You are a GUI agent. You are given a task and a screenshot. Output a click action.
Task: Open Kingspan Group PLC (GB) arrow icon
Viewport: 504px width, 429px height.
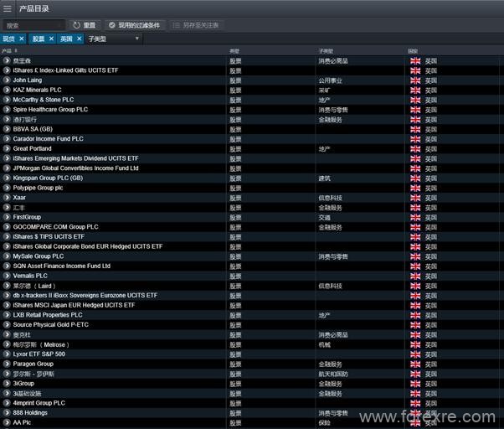(x=7, y=178)
